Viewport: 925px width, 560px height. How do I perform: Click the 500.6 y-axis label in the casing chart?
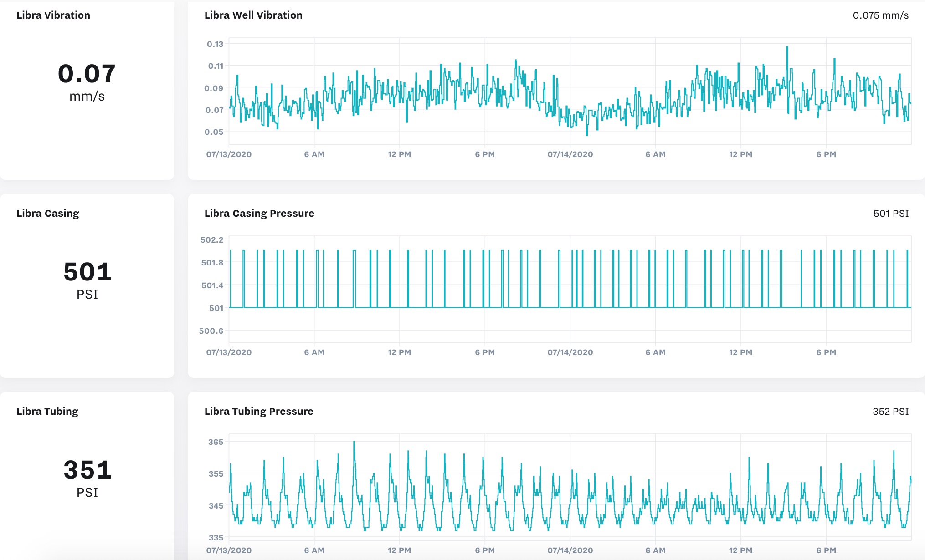point(211,331)
